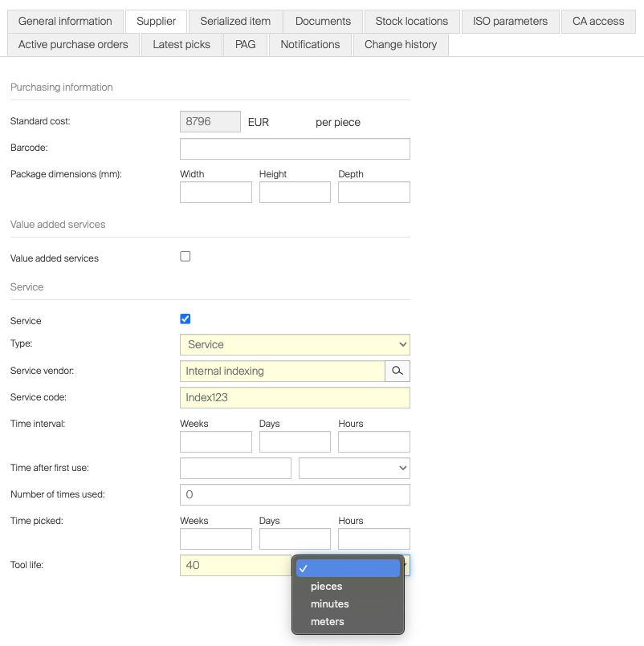
Task: View the Active purchase orders tab
Action: (73, 44)
